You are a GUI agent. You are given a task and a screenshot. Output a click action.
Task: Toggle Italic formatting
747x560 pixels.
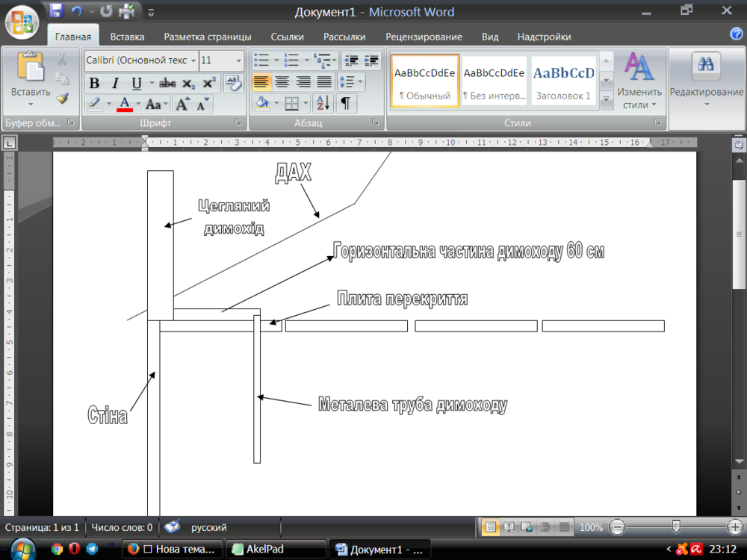pyautogui.click(x=115, y=84)
